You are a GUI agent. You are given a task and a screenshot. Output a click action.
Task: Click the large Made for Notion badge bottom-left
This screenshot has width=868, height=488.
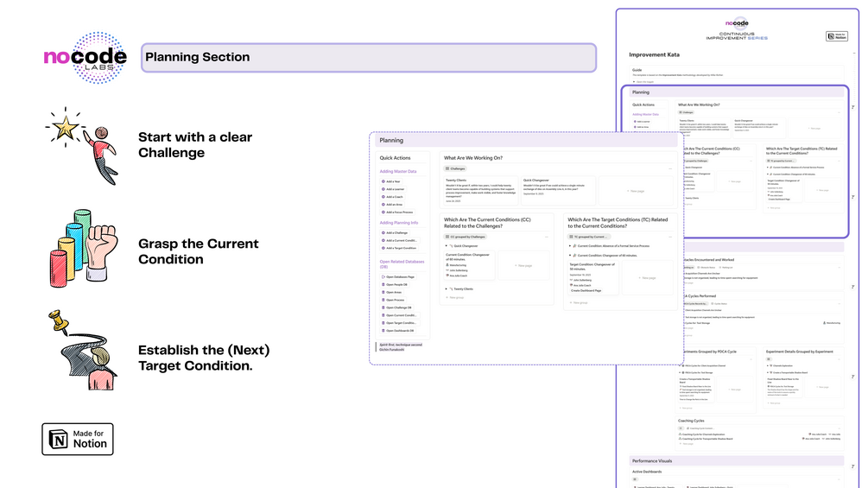pos(78,440)
